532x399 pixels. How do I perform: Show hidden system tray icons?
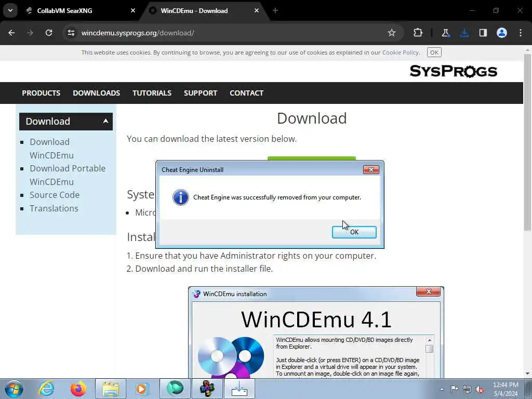pos(442,389)
